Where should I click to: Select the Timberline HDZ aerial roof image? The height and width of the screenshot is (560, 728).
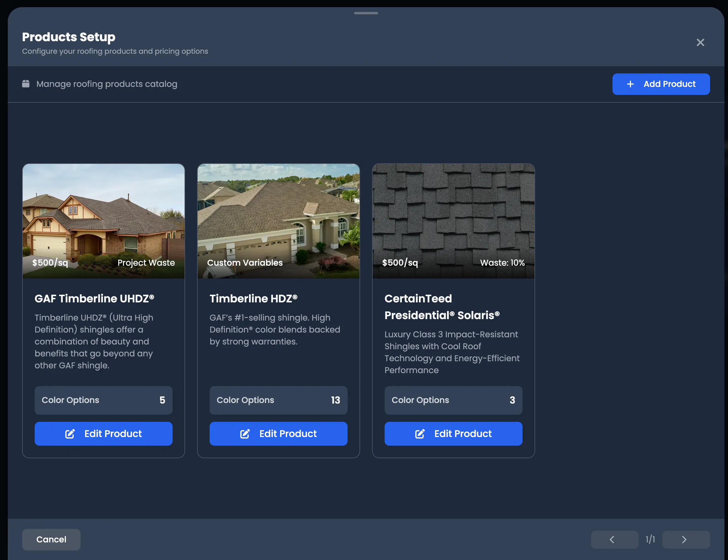click(278, 221)
